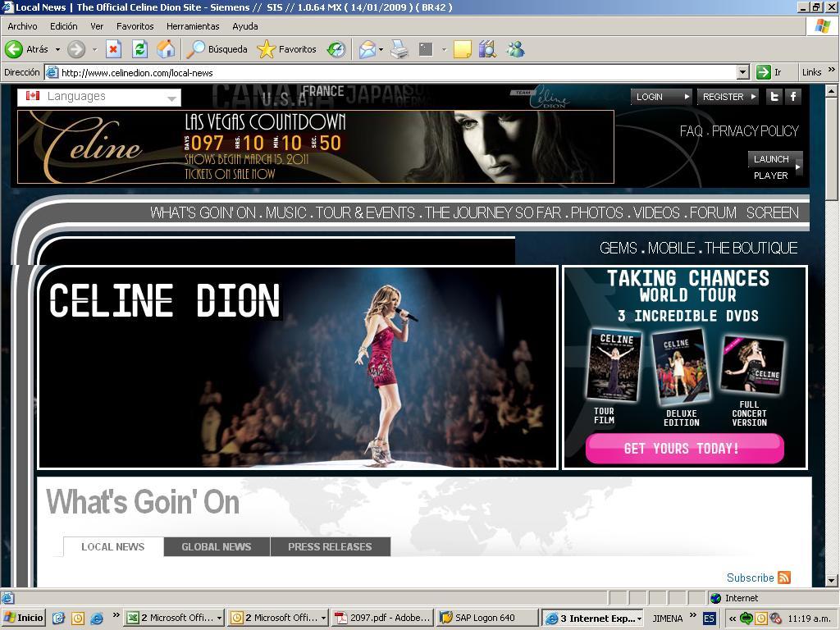840x630 pixels.
Task: Refresh the page with the green arrows icon
Action: (139, 49)
